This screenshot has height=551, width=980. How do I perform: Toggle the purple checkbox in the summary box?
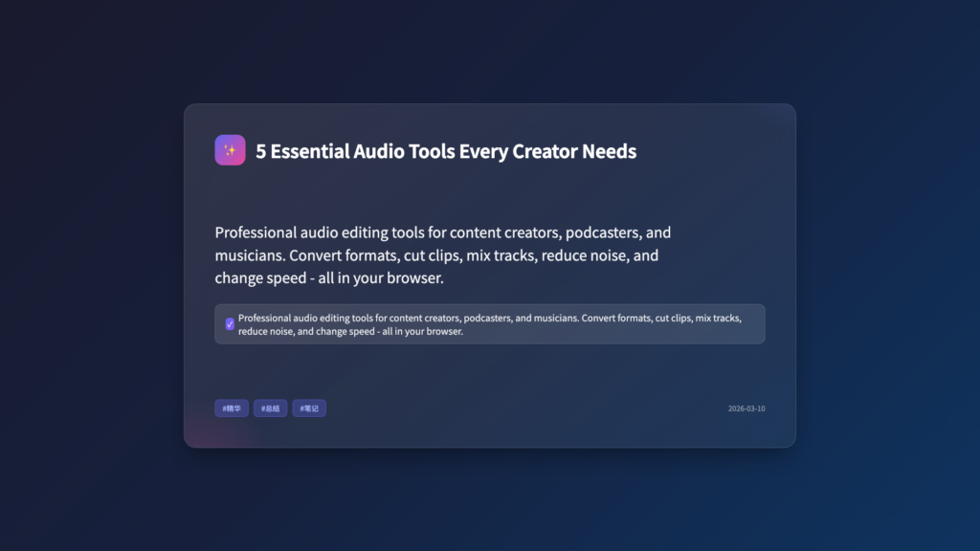coord(230,324)
